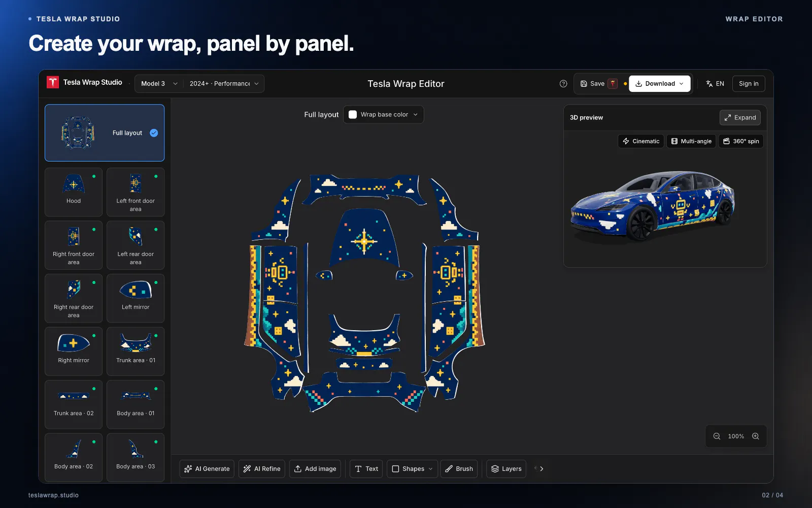Click the toolbar scroll arrow next to Layers

pos(542,469)
